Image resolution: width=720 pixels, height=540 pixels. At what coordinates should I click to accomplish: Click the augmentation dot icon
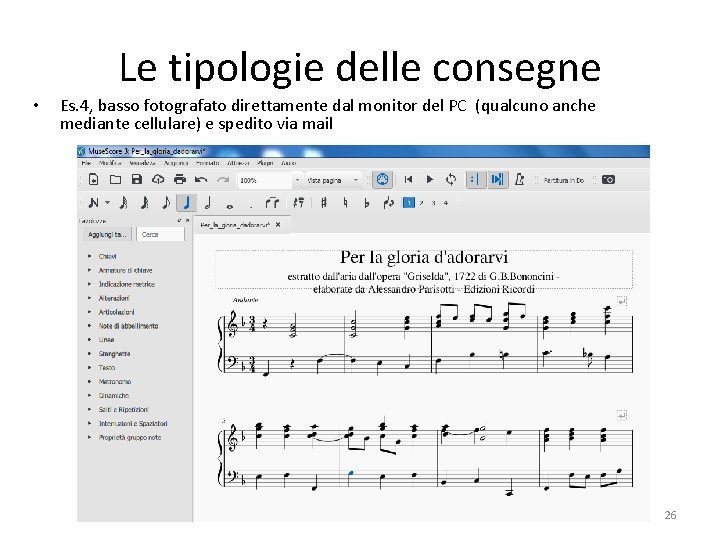(x=251, y=207)
